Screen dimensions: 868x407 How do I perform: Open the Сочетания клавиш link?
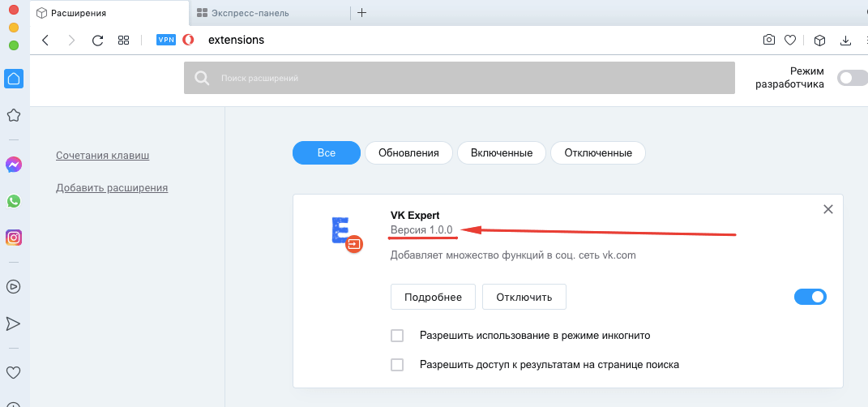pos(102,155)
